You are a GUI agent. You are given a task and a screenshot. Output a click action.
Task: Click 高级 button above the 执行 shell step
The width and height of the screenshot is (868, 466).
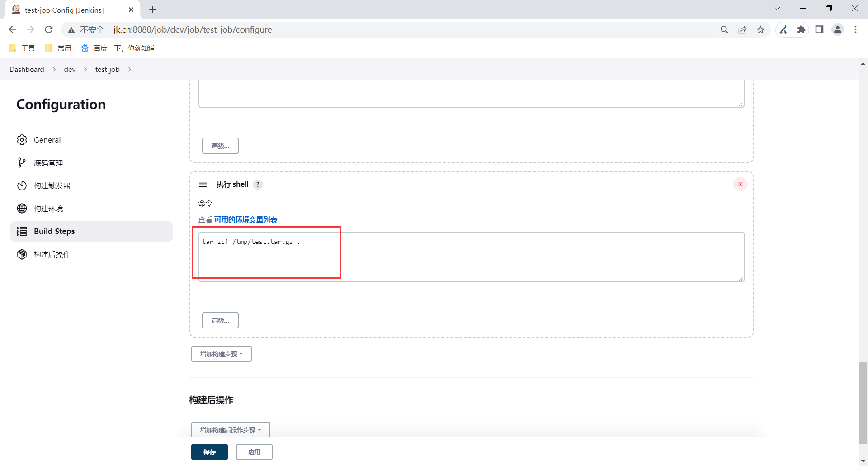click(x=220, y=146)
